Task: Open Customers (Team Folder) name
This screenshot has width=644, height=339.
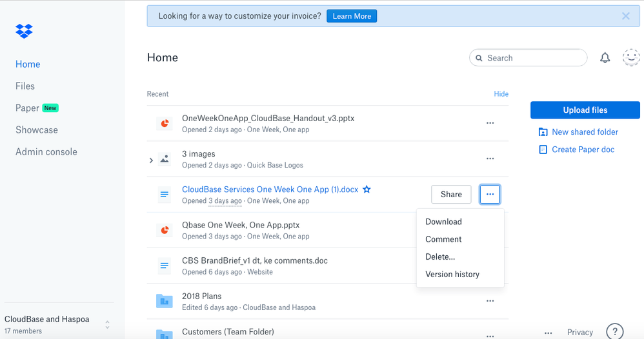Action: (x=228, y=332)
